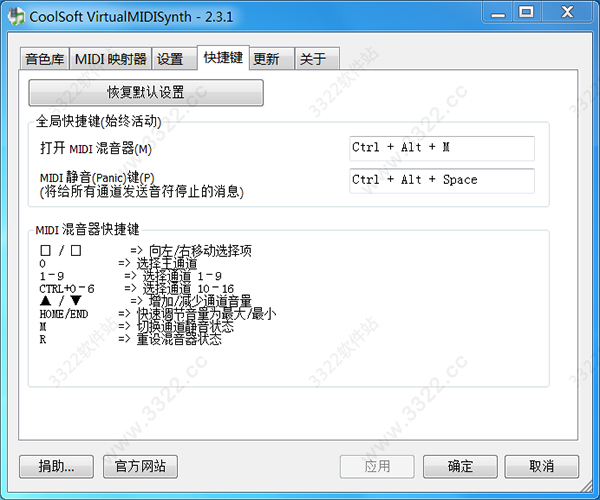
Task: Open the 官方网站 button
Action: [x=140, y=466]
